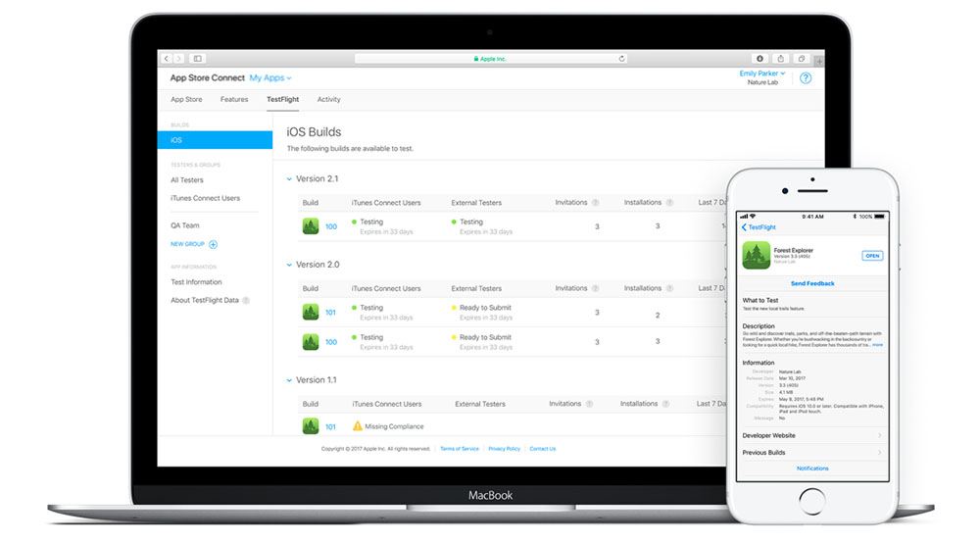Image resolution: width=980 pixels, height=543 pixels.
Task: Switch to the Activity tab
Action: [328, 99]
